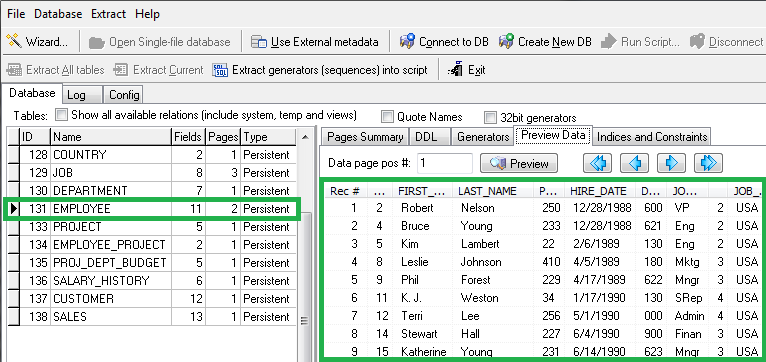Click the Preview button
Image resolution: width=766 pixels, height=362 pixels.
[519, 164]
